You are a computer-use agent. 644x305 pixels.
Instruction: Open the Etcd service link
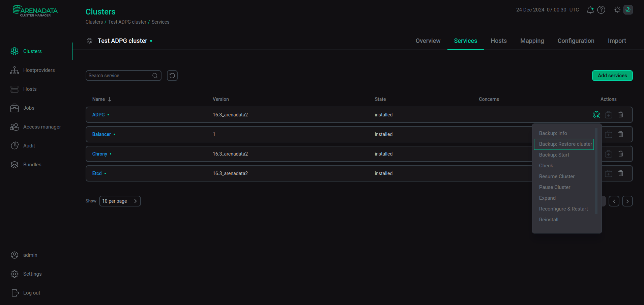coord(97,173)
